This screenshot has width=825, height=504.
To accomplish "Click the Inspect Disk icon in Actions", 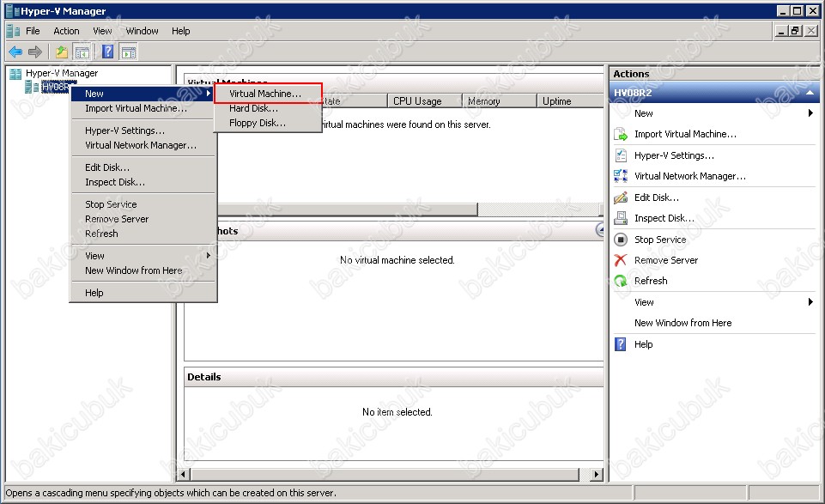I will (621, 218).
